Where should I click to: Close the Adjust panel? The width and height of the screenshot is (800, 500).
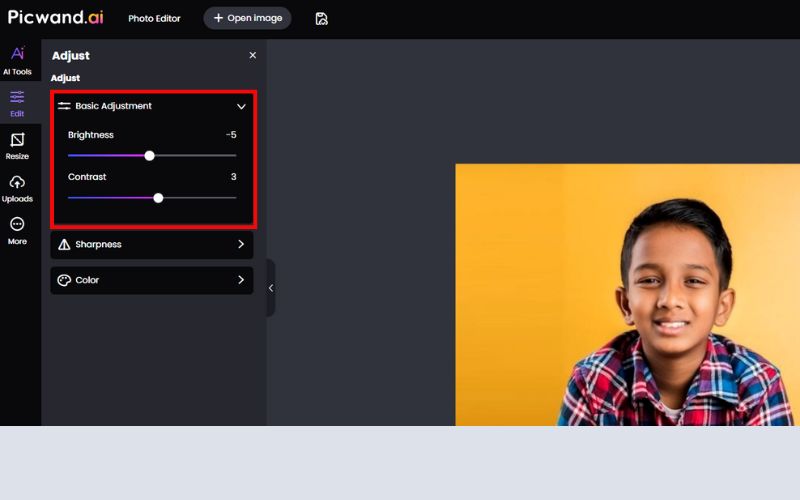pyautogui.click(x=252, y=56)
